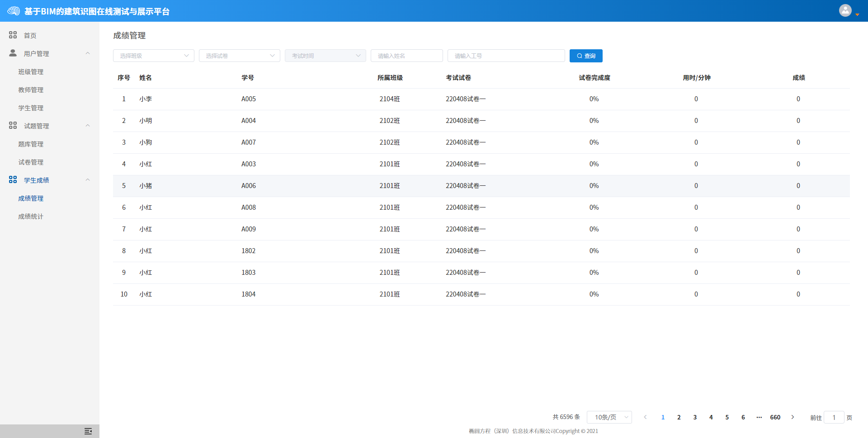Collapse the 用户管理 menu section

pyautogui.click(x=88, y=53)
